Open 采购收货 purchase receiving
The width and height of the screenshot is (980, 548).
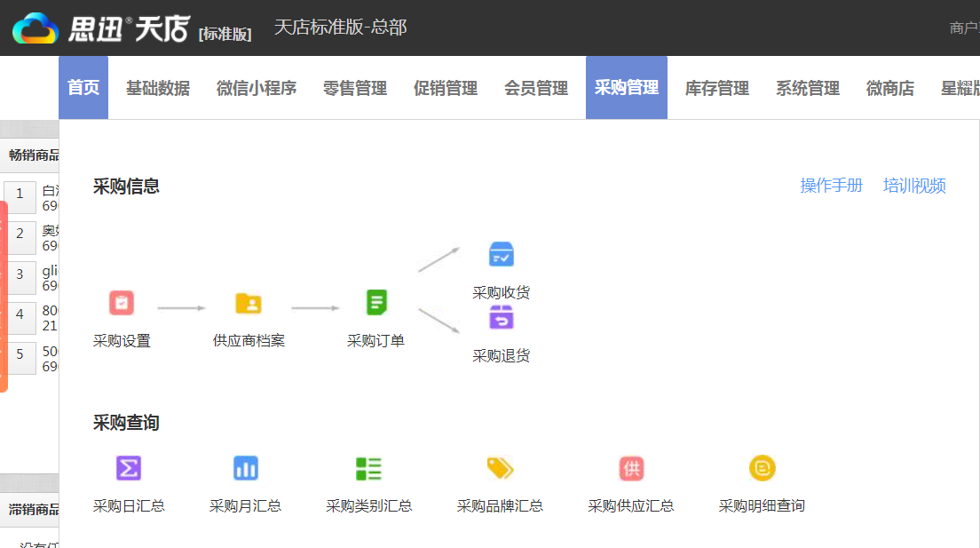(x=502, y=254)
